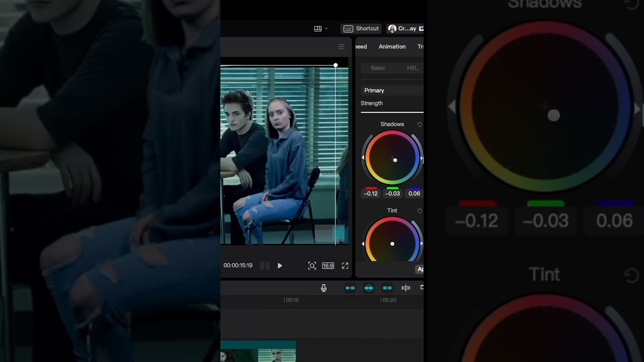Open the Cr...ay account profile
Viewport: 644px width, 362px height.
point(406,29)
